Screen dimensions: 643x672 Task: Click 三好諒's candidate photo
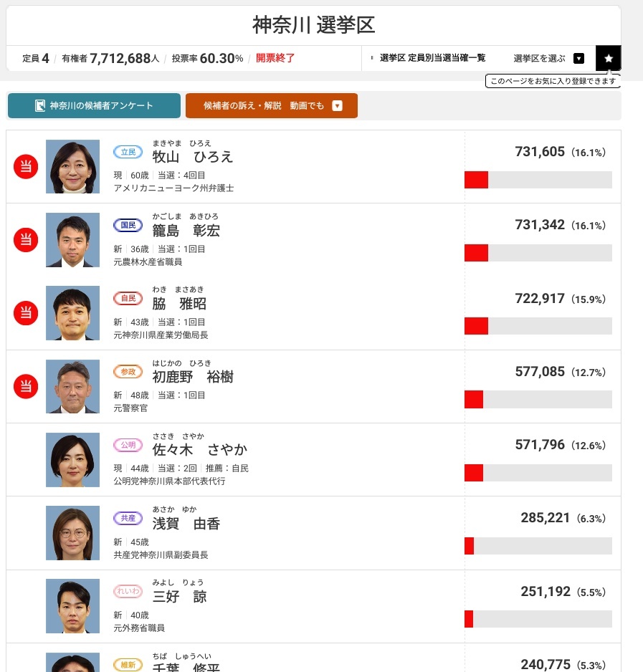tap(72, 606)
